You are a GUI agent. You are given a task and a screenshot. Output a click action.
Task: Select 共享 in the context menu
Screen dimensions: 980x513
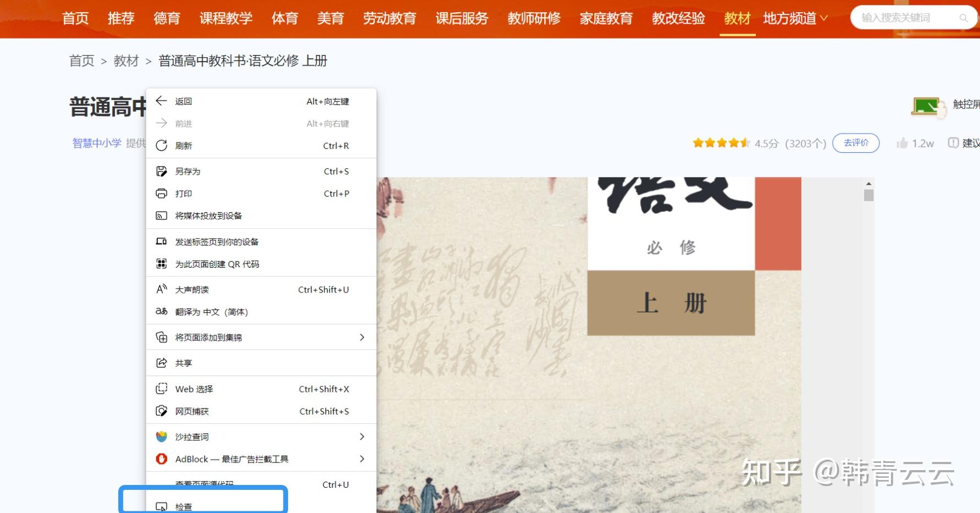click(261, 363)
